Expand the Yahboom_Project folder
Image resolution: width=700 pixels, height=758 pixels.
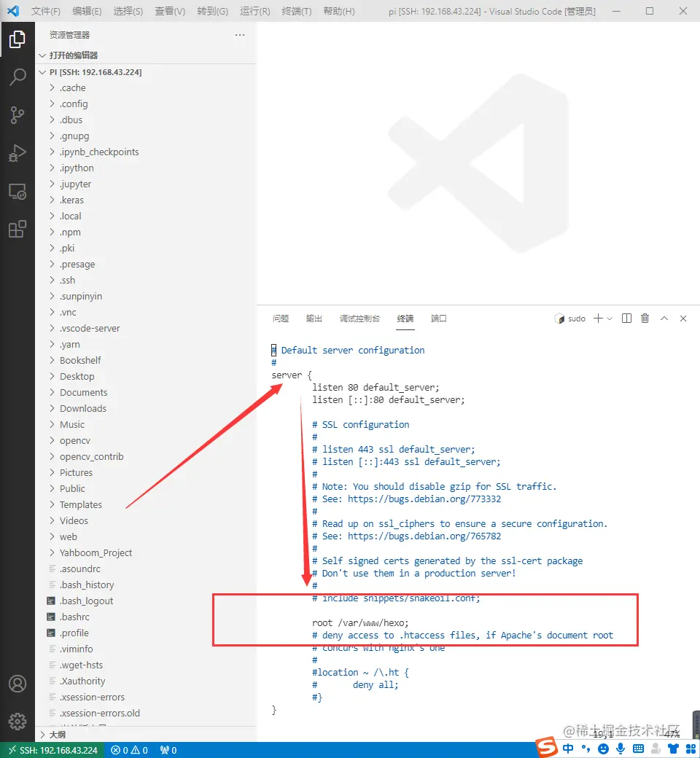[x=146, y=552]
